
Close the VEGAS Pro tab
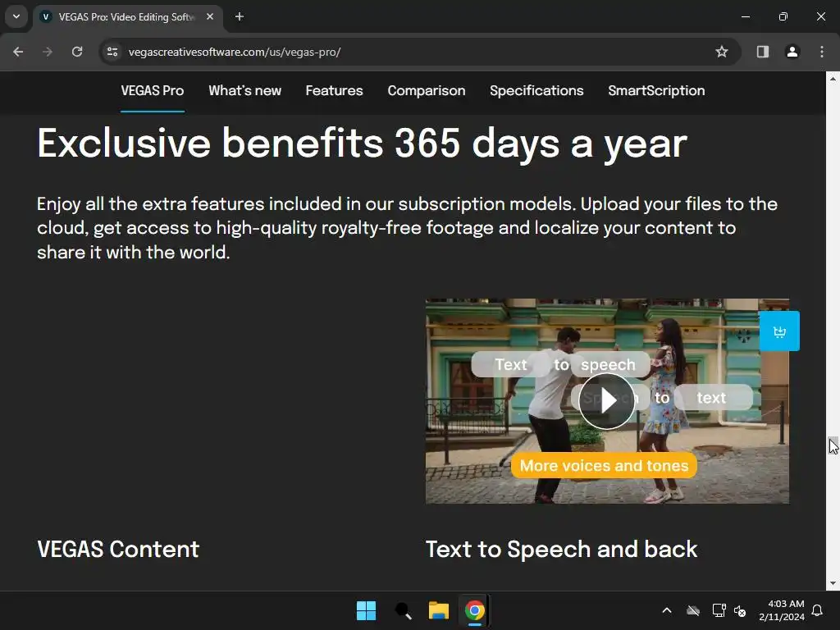[x=210, y=16]
